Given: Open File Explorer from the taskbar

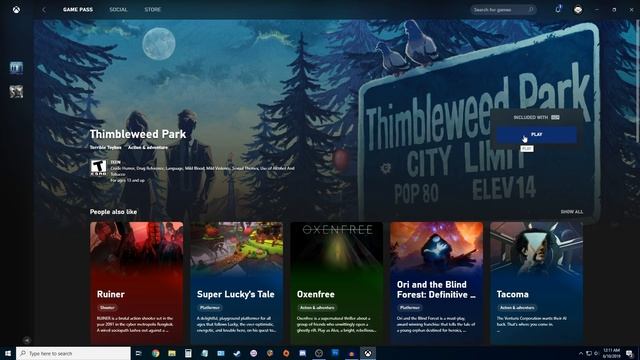Looking at the screenshot, I should tap(172, 353).
